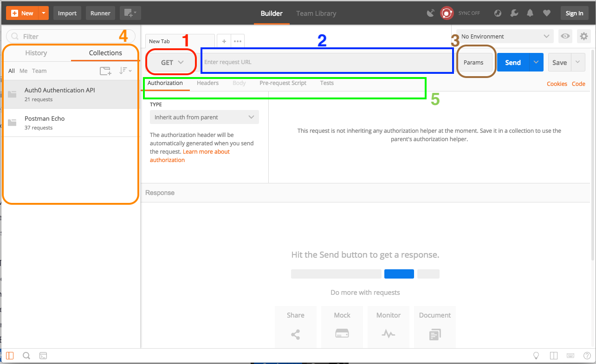Click the blue Send button
596x364 pixels.
pyautogui.click(x=513, y=62)
